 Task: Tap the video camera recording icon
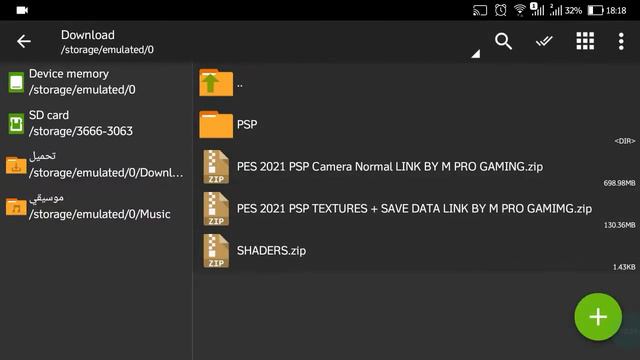coord(22,10)
